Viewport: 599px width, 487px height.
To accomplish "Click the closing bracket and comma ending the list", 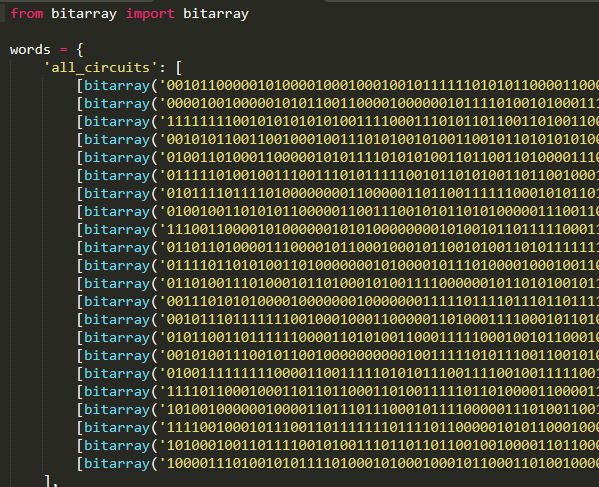I will [52, 481].
